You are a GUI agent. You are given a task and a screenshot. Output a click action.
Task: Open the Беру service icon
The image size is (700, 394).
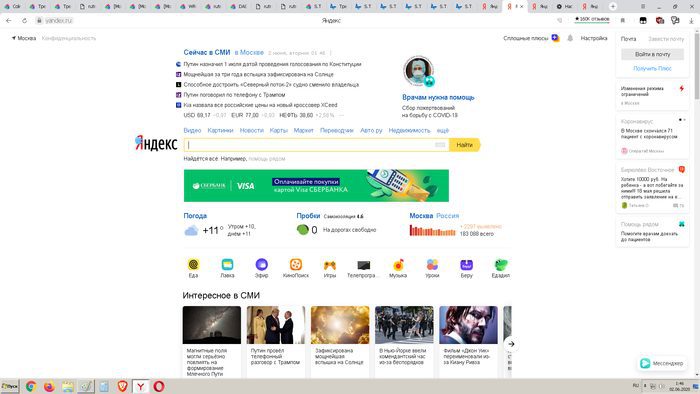coord(467,265)
